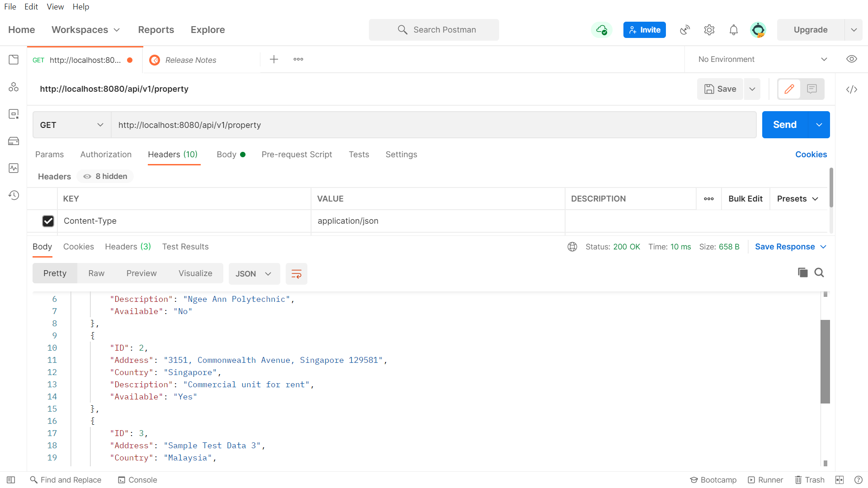Open the Mock Servers sidebar icon
The image size is (868, 488).
(14, 141)
